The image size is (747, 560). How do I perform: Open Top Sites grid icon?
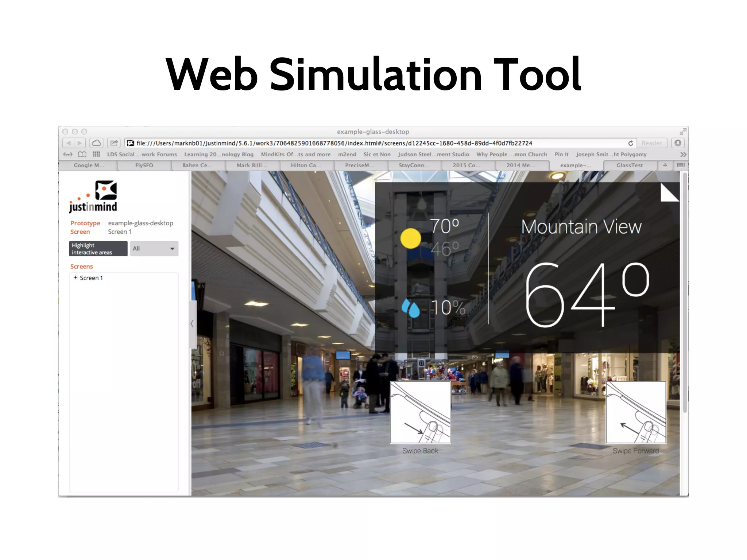[96, 154]
